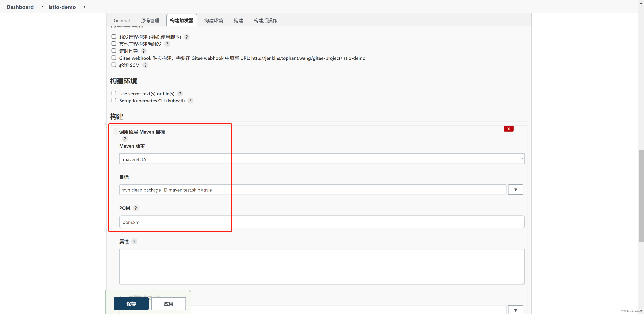This screenshot has width=644, height=314.
Task: Enable 触发远程构建 checkbox
Action: [x=114, y=37]
